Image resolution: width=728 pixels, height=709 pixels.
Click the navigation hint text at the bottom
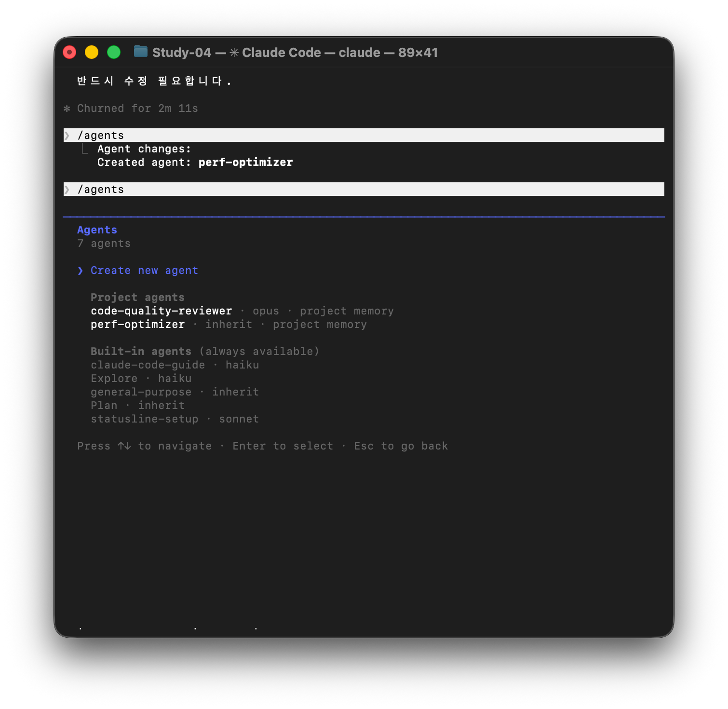click(x=262, y=446)
